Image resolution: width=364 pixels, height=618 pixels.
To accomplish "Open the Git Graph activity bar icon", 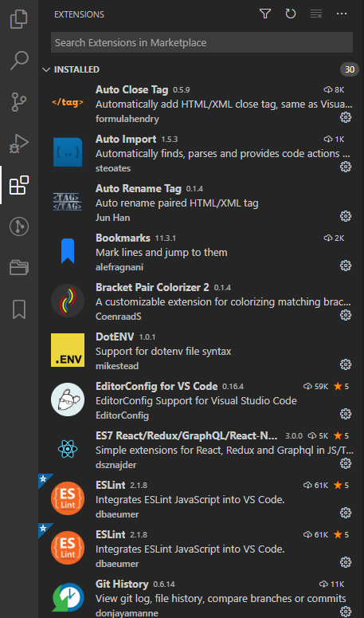I will tap(19, 226).
